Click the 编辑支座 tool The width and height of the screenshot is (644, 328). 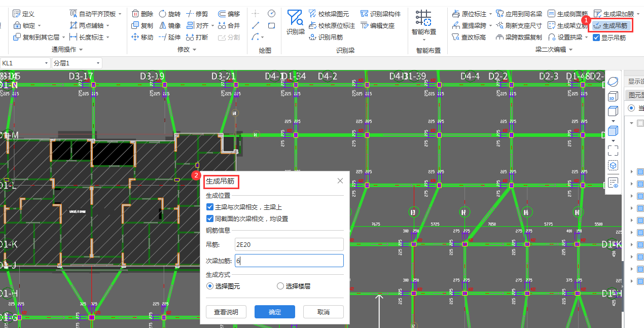(377, 25)
